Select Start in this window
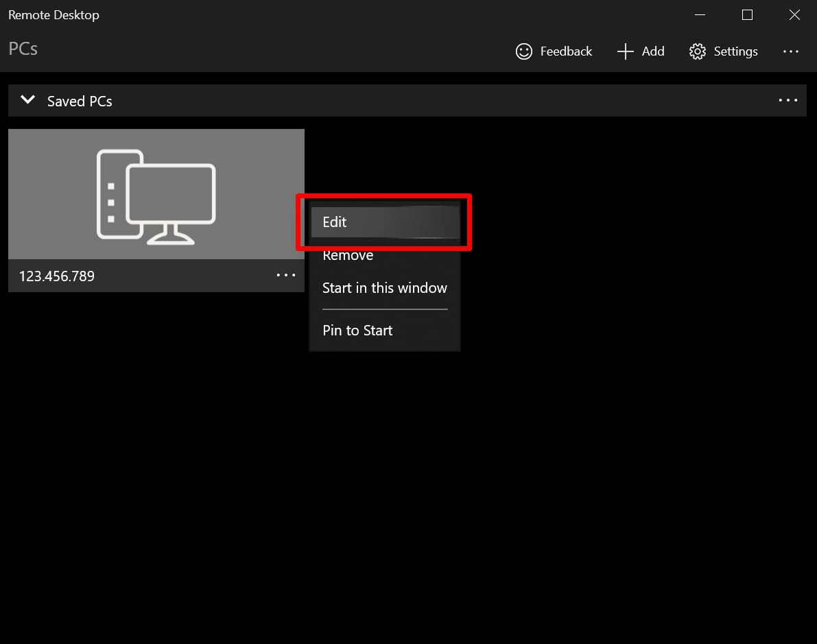817x644 pixels. 385,287
